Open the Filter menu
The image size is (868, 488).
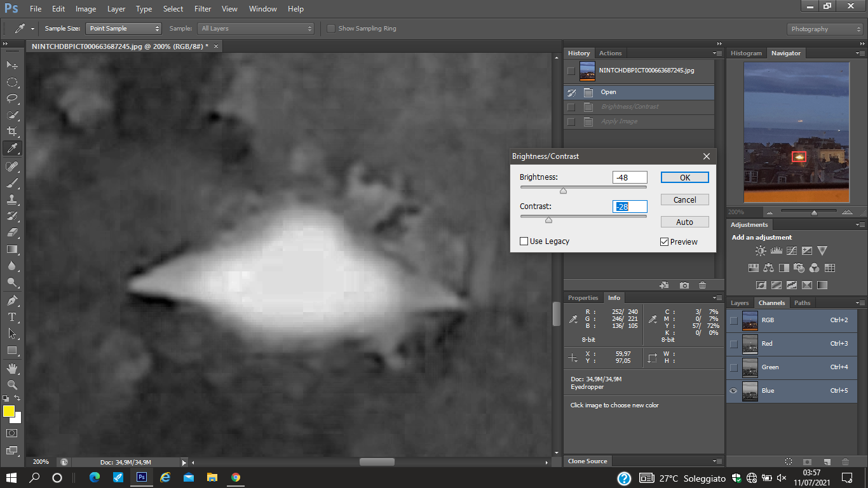click(203, 9)
